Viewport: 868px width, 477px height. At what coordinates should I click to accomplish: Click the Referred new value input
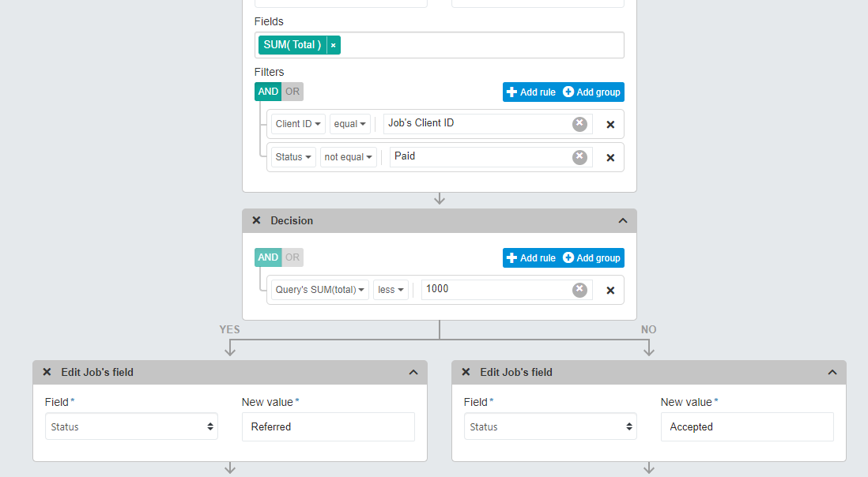(328, 426)
